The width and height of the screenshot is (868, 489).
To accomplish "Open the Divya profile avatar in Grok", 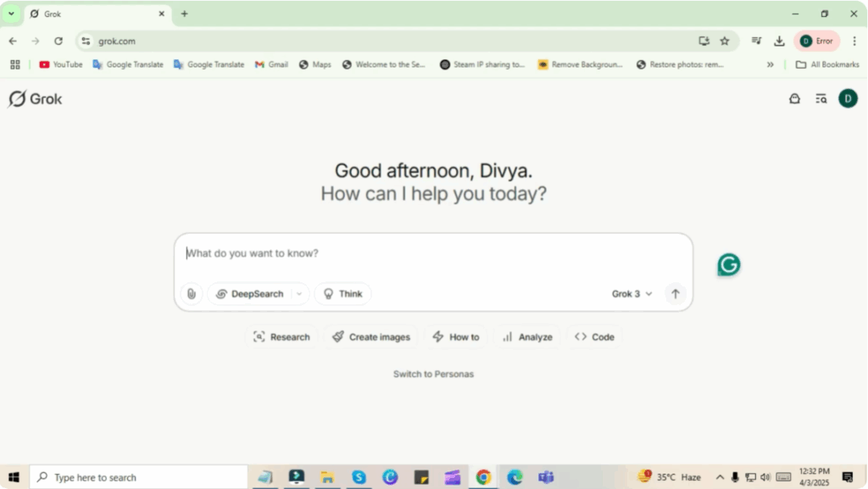I will click(x=848, y=99).
